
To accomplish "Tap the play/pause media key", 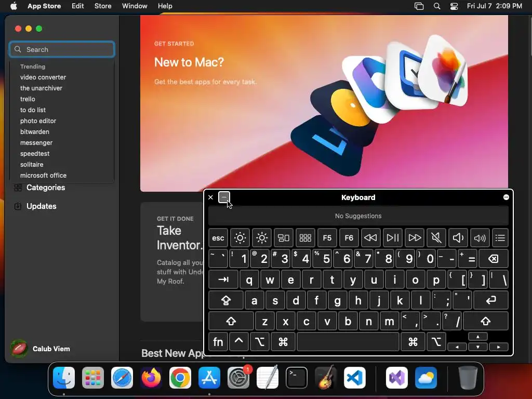I will (x=393, y=238).
